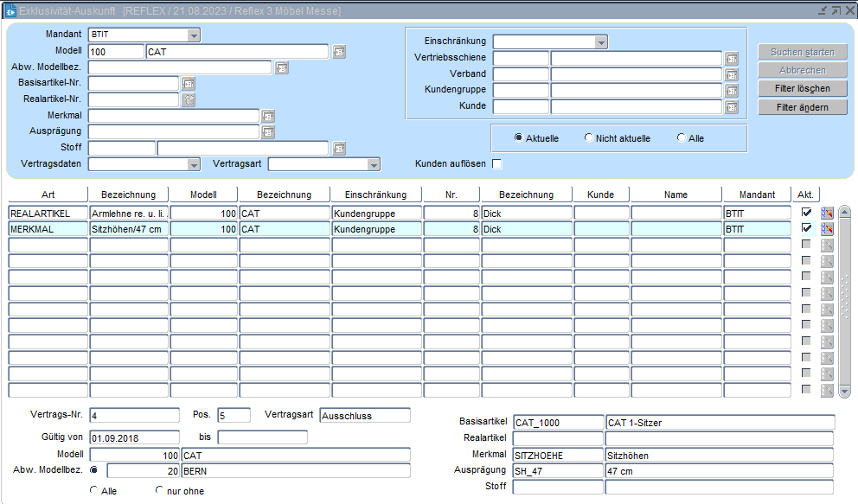Click the Merkmal field lookup icon
This screenshot has width=858, height=504.
pyautogui.click(x=268, y=116)
